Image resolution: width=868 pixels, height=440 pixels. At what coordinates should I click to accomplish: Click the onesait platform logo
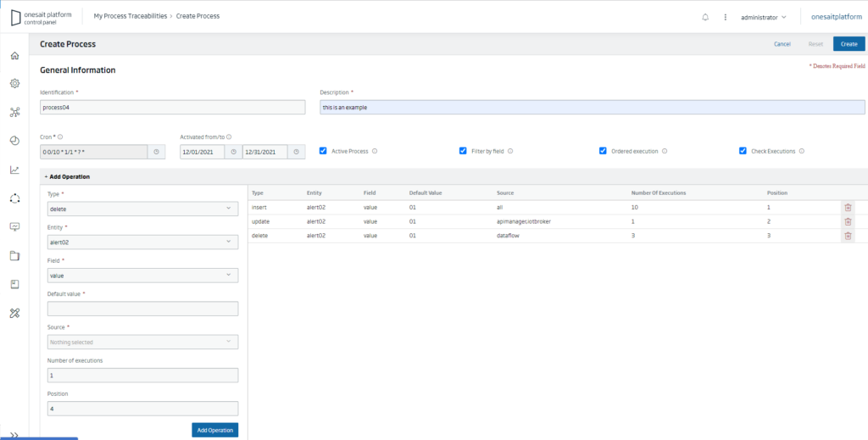tap(42, 17)
